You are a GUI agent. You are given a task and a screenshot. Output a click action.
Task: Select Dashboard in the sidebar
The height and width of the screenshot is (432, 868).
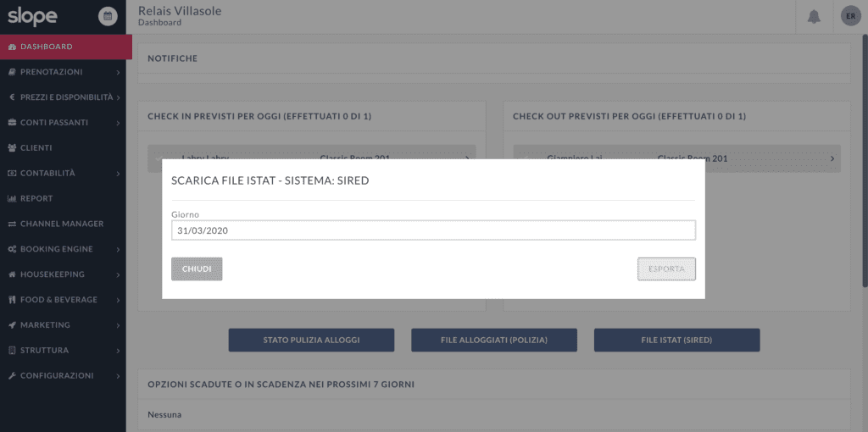click(47, 47)
